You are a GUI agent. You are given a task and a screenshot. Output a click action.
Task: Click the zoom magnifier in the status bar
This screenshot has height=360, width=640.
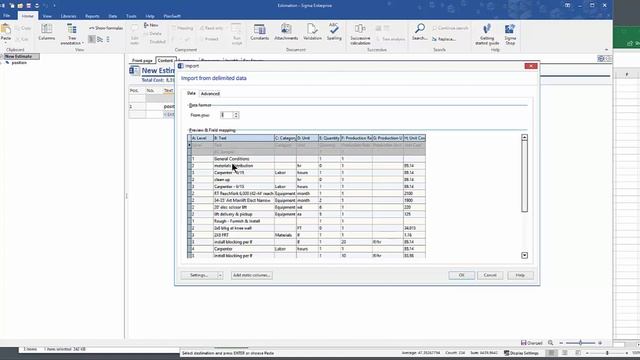pos(550,343)
